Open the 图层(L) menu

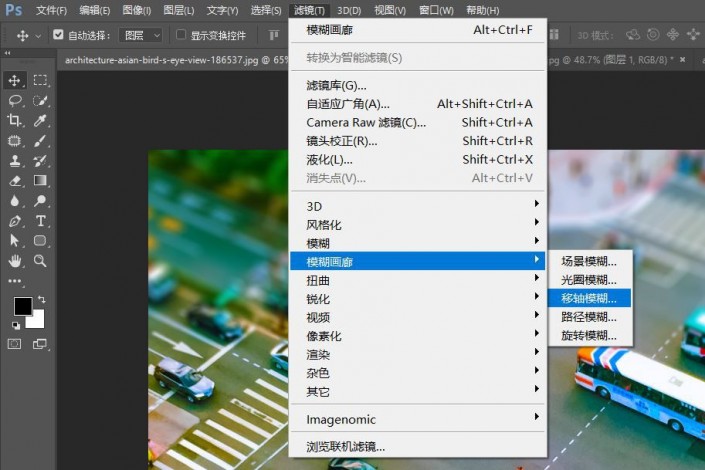coord(178,10)
